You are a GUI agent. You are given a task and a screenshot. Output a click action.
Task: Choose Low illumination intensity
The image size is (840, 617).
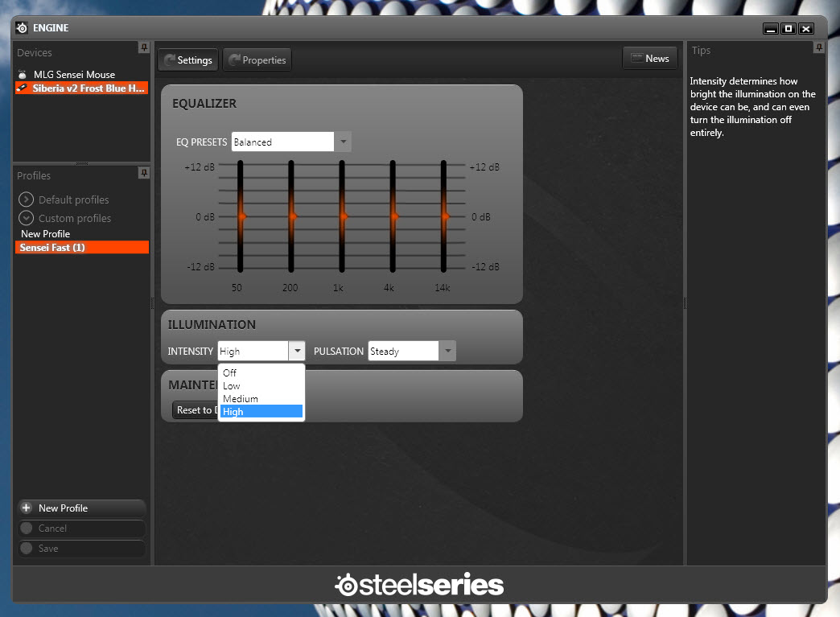point(261,385)
